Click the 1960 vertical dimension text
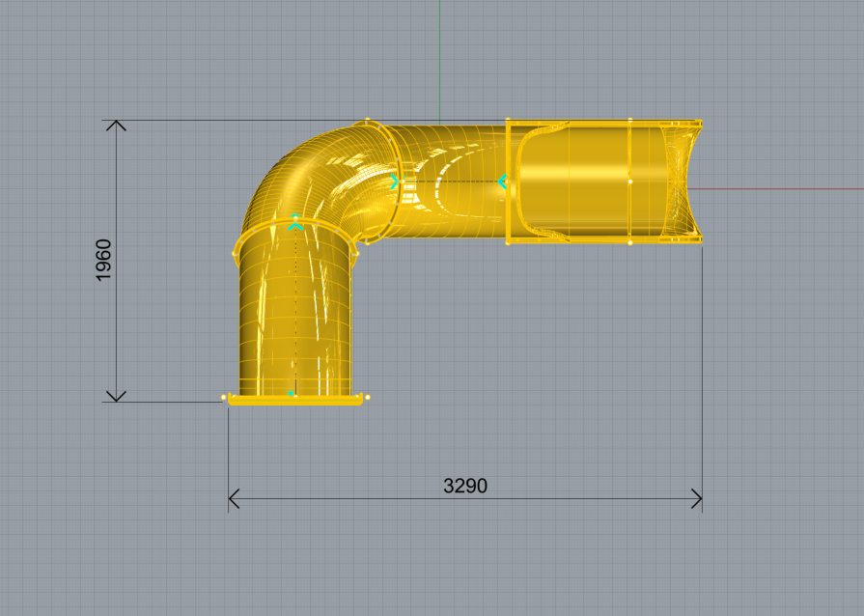The image size is (864, 616). pos(104,260)
